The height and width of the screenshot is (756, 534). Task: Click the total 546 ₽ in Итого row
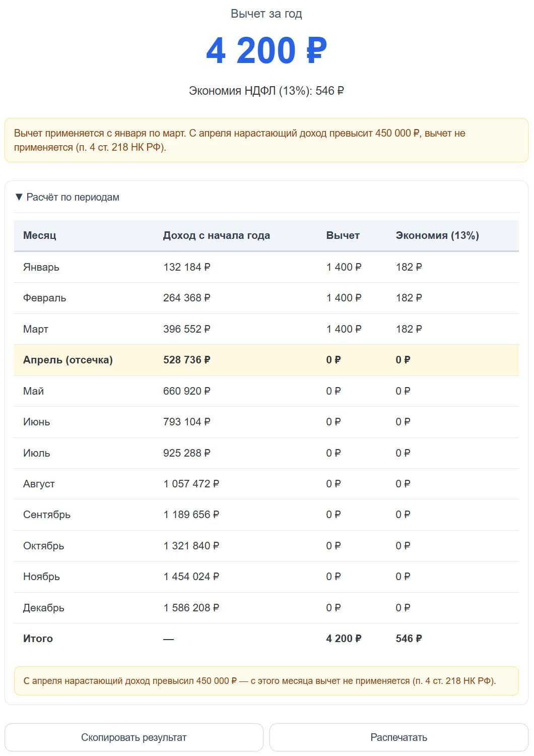409,639
